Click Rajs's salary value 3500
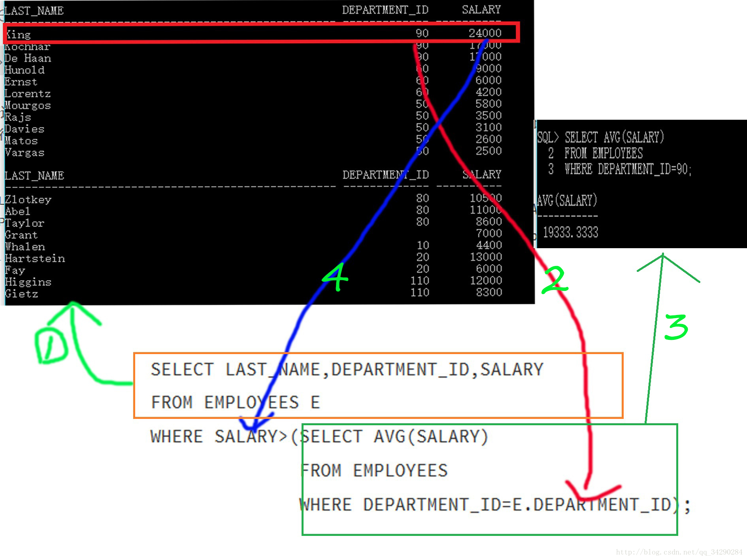Image resolution: width=747 pixels, height=560 pixels. coord(489,116)
